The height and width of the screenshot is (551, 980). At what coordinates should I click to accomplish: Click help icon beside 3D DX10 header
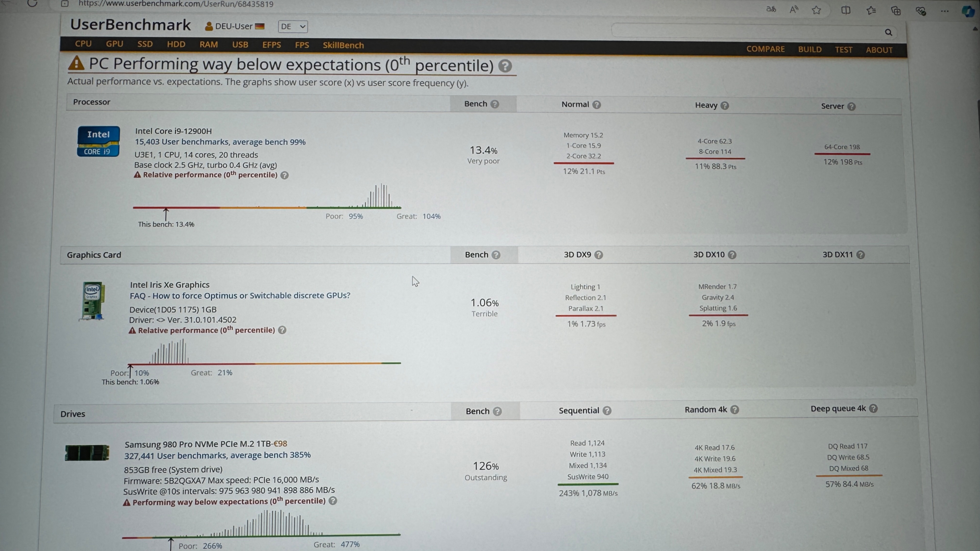pyautogui.click(x=732, y=255)
